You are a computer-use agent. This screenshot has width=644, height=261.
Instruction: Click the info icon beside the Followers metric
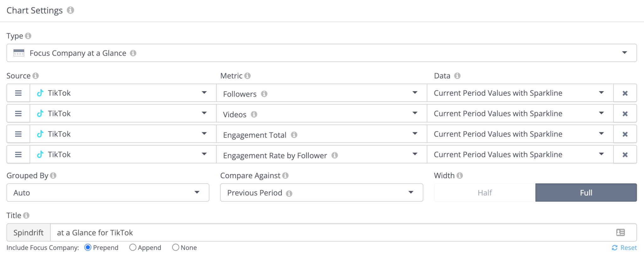[x=264, y=94]
